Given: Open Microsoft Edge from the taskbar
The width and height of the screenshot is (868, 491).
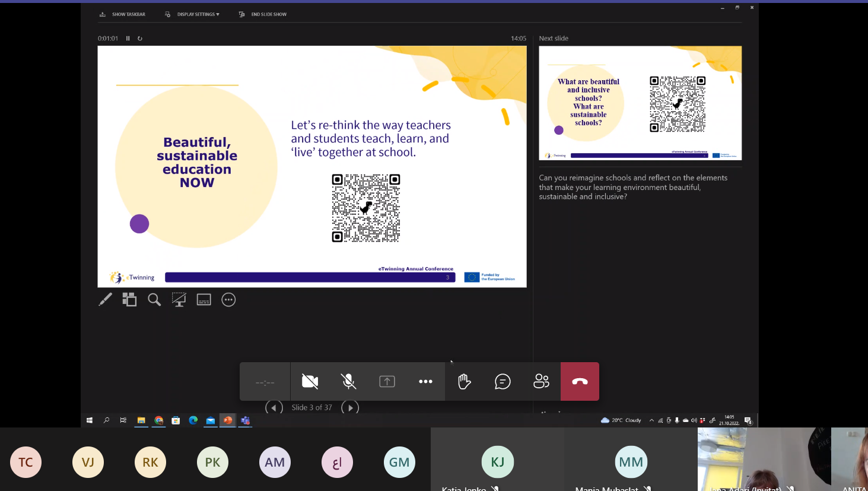Looking at the screenshot, I should (x=193, y=420).
